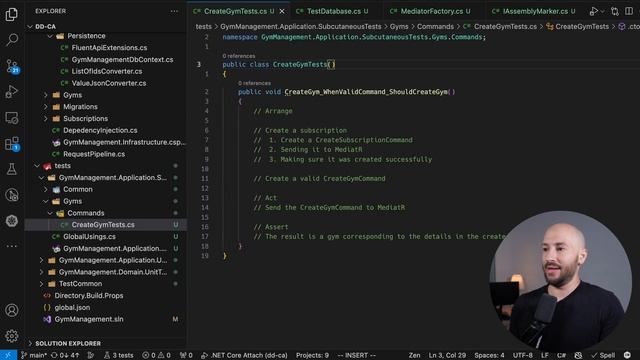Expand the Solution Explorer section

click(68, 343)
